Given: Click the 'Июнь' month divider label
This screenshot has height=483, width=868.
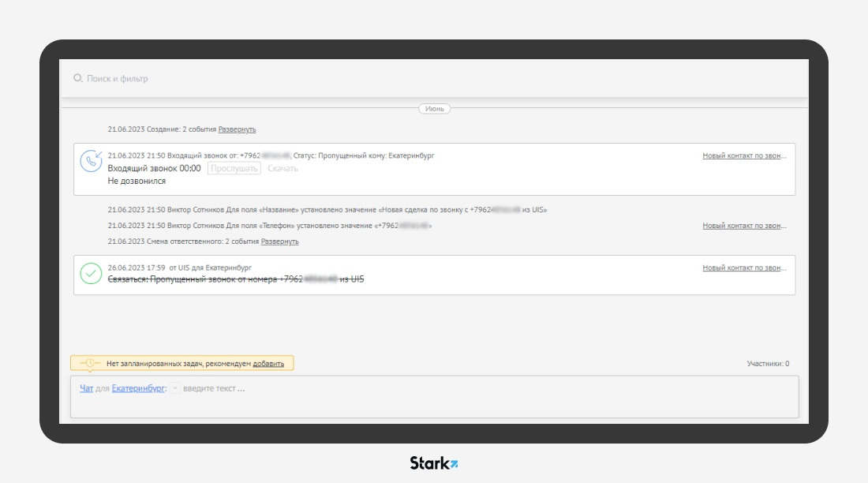Looking at the screenshot, I should 434,109.
